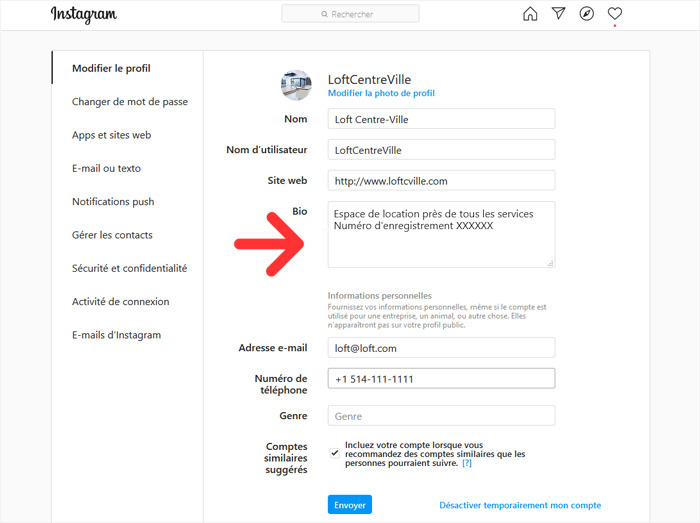Click the LoftCentreVille profile picture

[x=296, y=85]
